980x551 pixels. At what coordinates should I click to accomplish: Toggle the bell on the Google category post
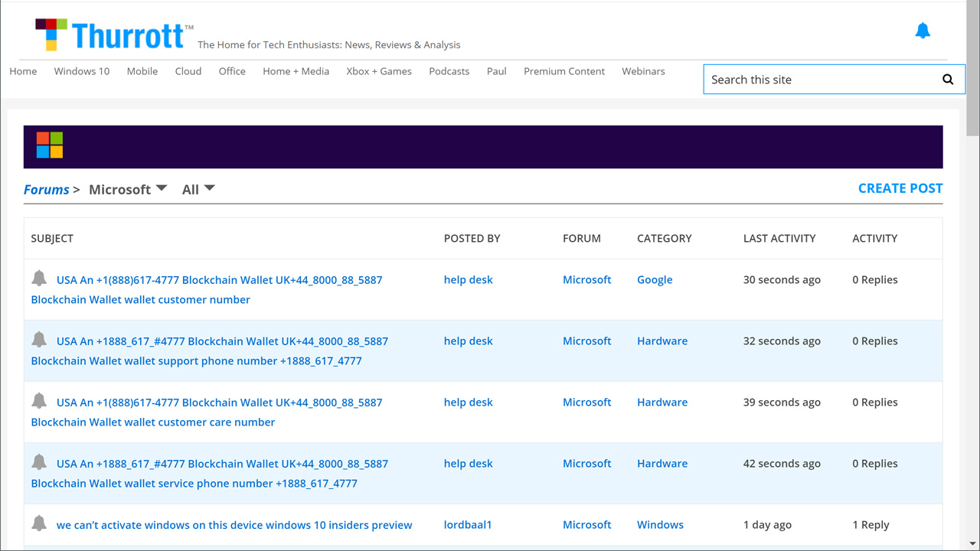(x=39, y=279)
